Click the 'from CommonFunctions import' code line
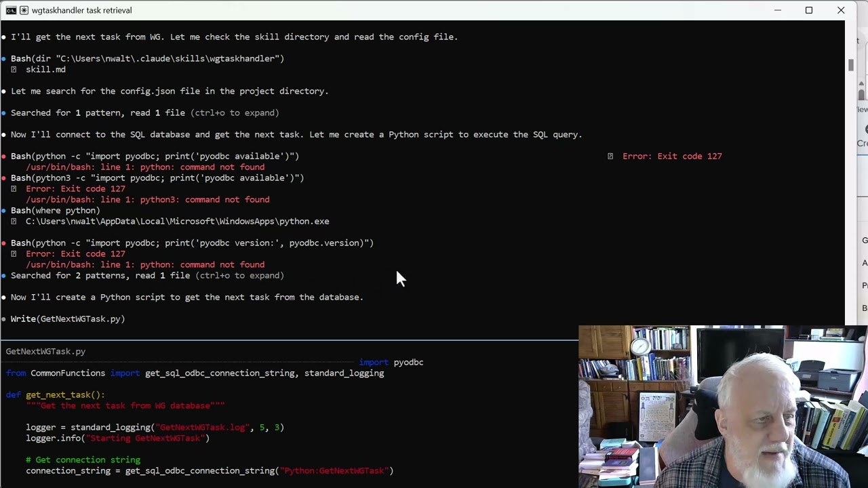This screenshot has height=488, width=868. point(195,373)
